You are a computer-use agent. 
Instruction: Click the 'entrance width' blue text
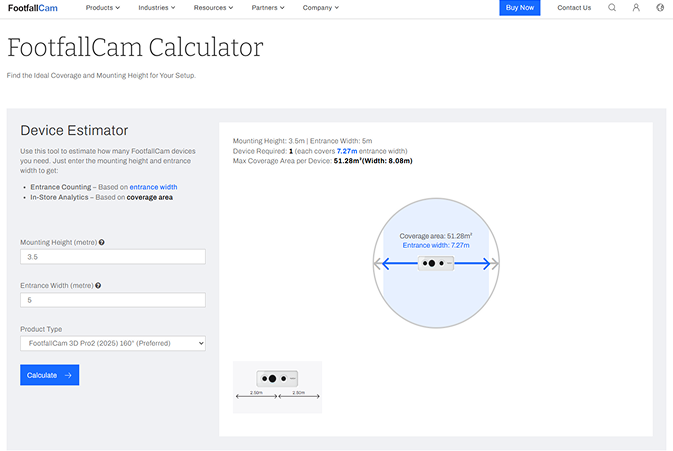tap(153, 187)
